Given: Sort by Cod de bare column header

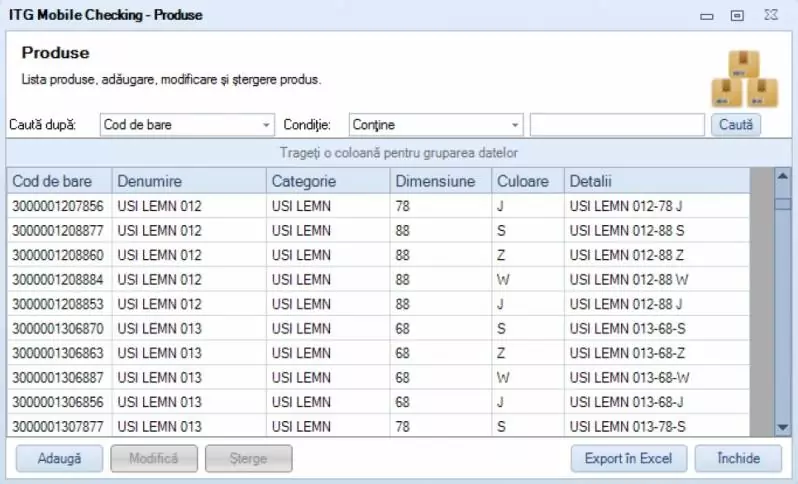Looking at the screenshot, I should [60, 181].
